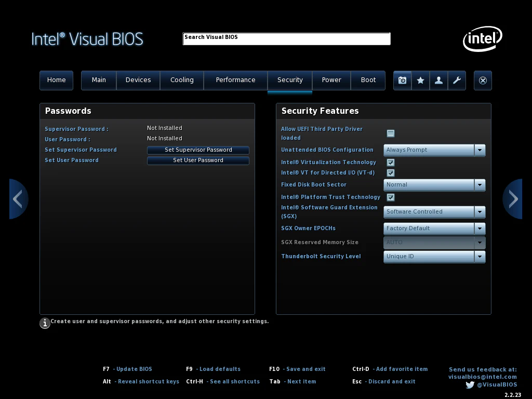Switch to the Performance tab

point(235,80)
